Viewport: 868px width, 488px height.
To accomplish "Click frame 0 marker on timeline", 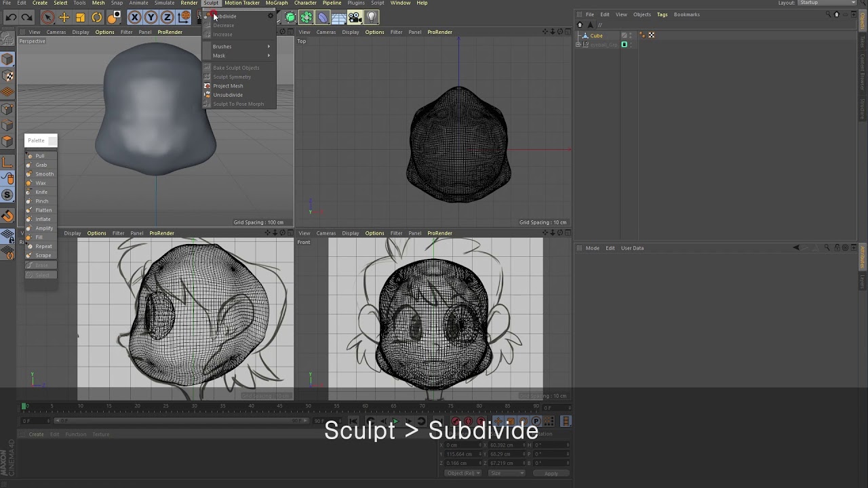I will 24,406.
